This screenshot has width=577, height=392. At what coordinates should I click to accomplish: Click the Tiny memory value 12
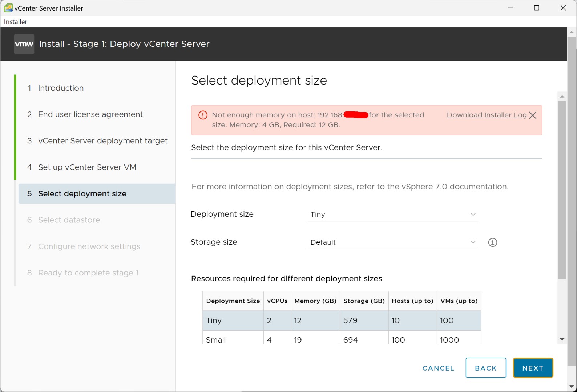coord(298,320)
